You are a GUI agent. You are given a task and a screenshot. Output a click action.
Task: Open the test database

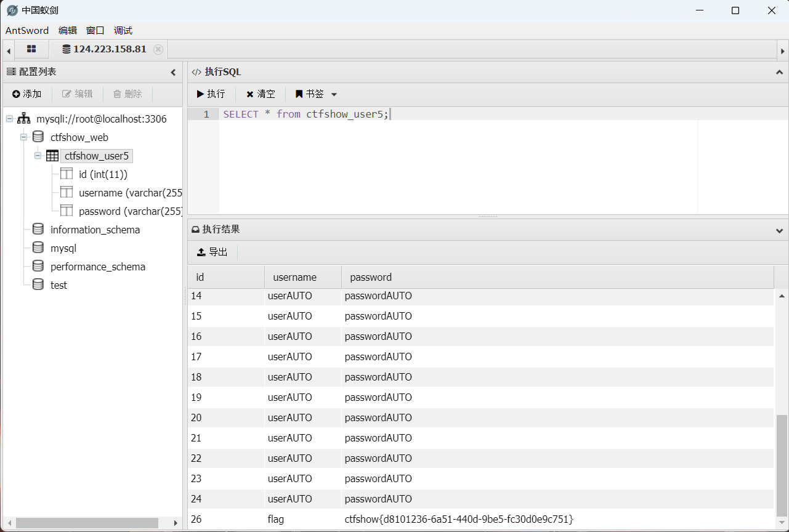coord(59,285)
